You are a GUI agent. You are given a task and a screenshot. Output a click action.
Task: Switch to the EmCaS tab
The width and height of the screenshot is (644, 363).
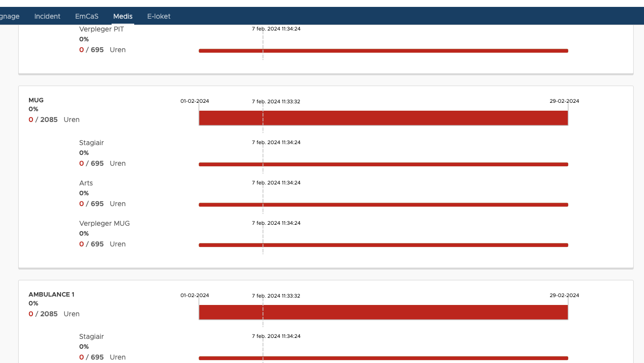(x=87, y=16)
